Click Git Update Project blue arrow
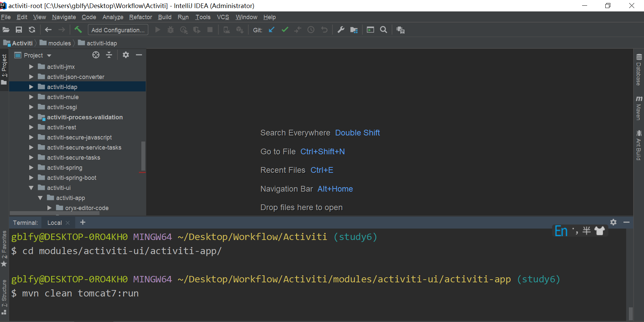This screenshot has height=322, width=644. pos(272,30)
